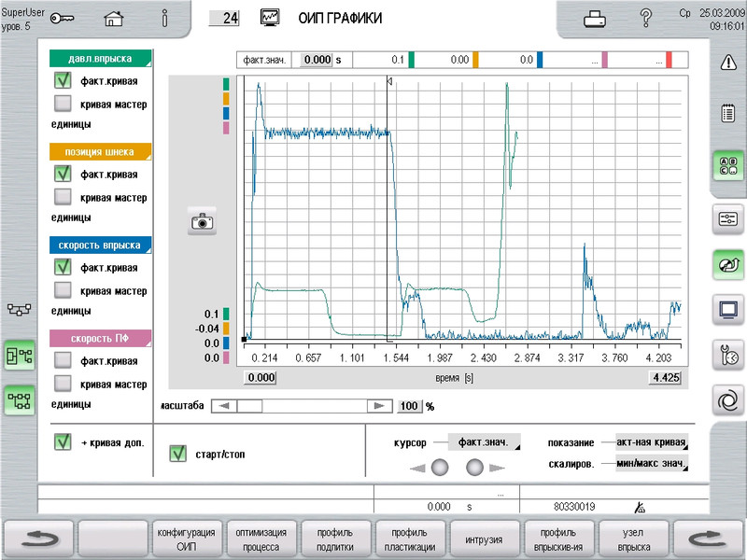Open профиль подпитки tab
Viewport: 747px width, 560px height.
[x=335, y=539]
